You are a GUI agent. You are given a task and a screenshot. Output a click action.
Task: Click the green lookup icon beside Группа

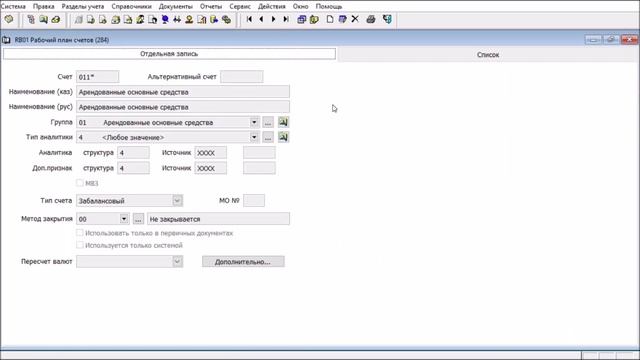tap(283, 122)
